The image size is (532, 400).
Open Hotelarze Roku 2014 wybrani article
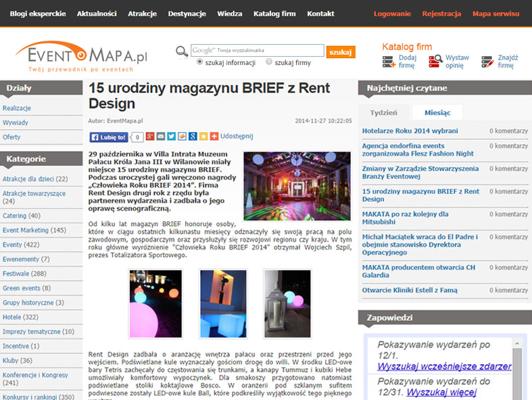[410, 131]
